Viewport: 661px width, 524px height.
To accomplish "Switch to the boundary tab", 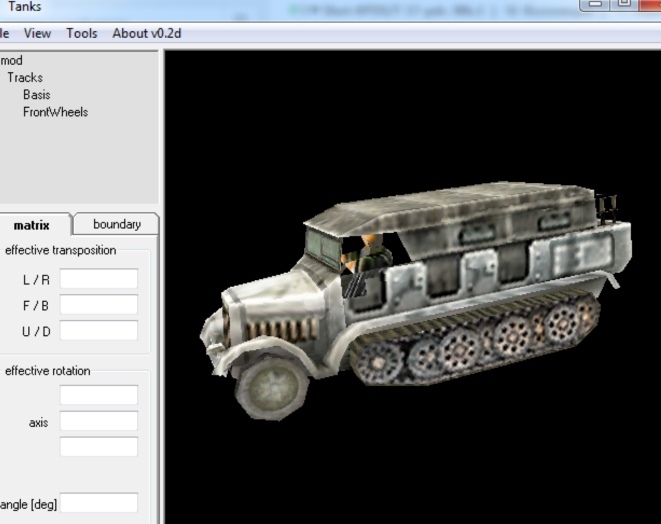I will (x=117, y=224).
